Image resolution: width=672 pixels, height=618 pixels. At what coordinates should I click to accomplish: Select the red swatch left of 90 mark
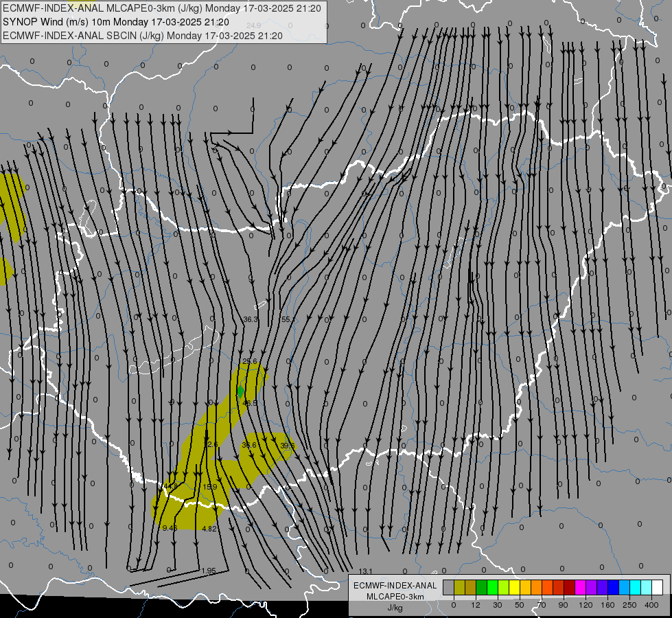(559, 588)
